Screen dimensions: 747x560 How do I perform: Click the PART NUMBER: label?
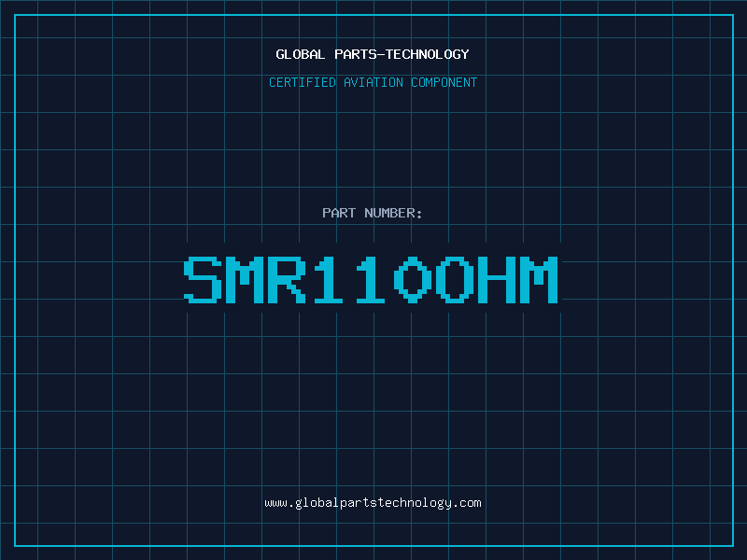(x=372, y=213)
